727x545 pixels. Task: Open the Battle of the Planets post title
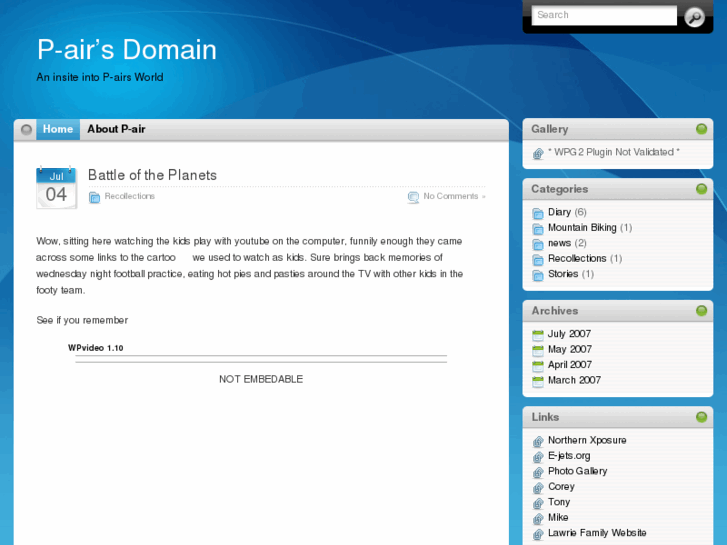click(x=152, y=175)
